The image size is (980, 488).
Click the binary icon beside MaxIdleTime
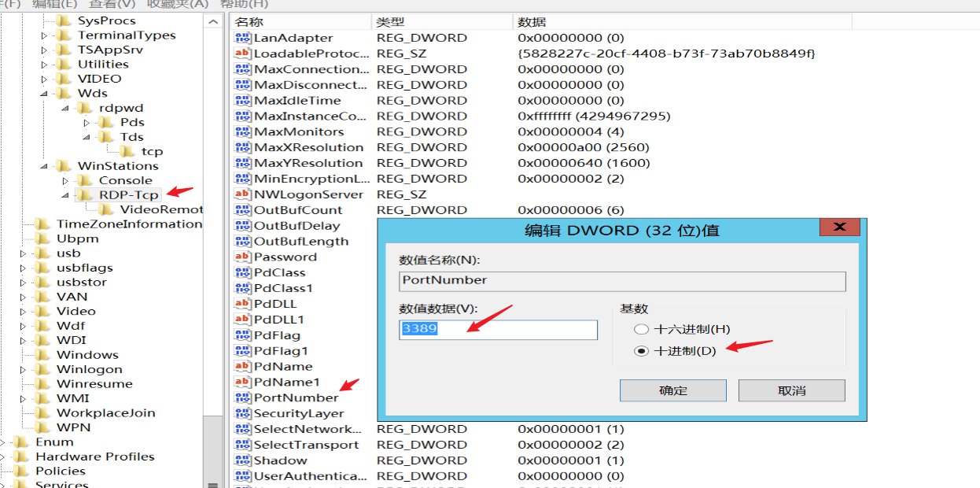[242, 101]
